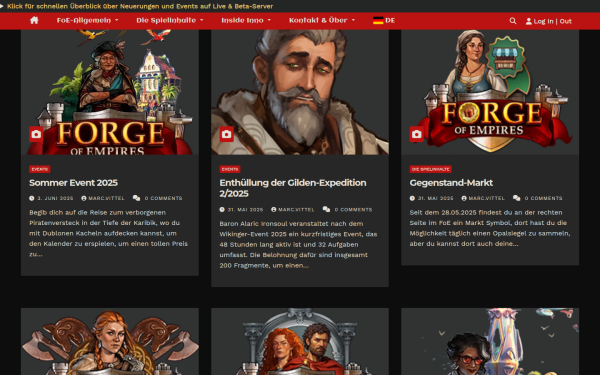Click camera icon on Gegenstand-Markt image

click(417, 134)
